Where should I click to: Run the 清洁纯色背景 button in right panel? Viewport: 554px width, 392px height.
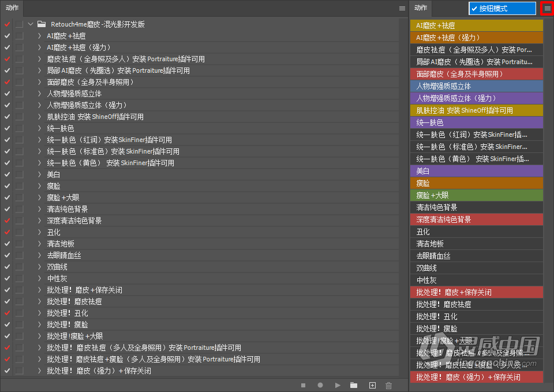click(x=477, y=207)
